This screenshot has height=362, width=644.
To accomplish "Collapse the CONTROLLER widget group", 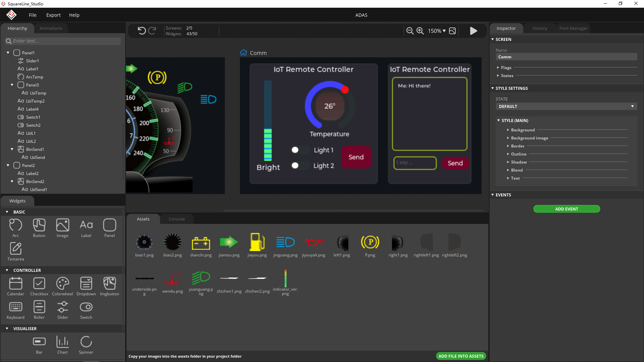I will pos(7,270).
